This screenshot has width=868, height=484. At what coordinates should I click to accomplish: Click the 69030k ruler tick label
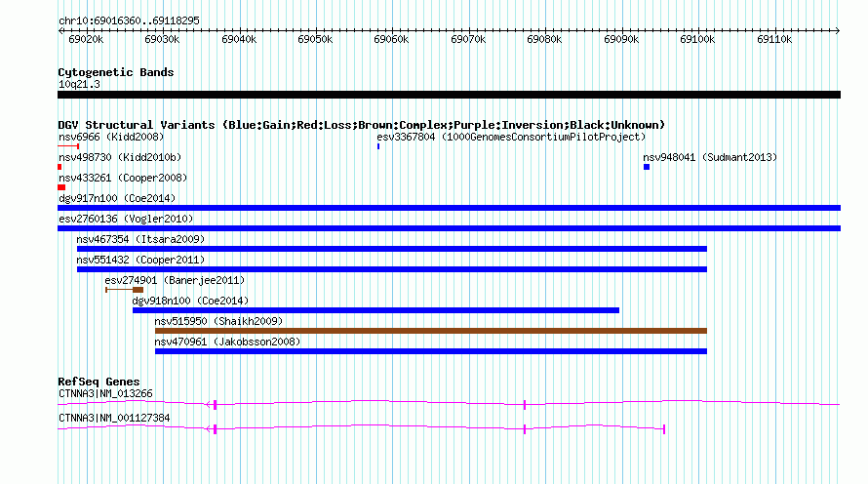coord(162,39)
